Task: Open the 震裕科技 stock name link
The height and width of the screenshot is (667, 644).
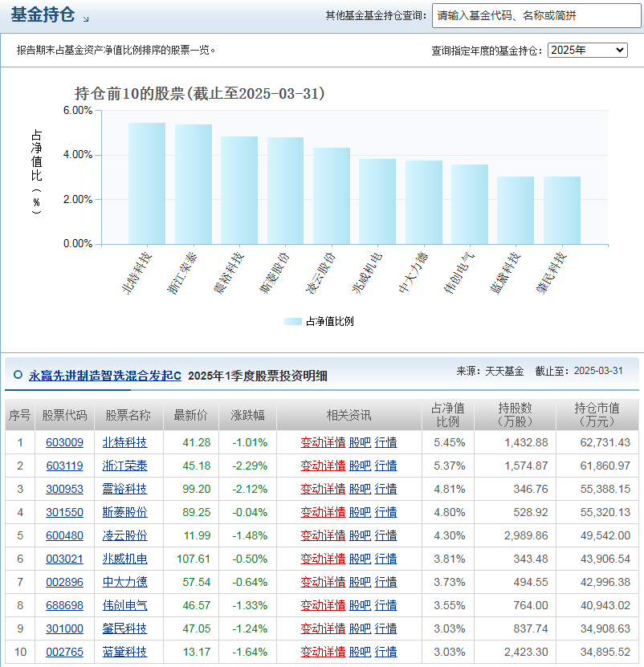Action: [124, 489]
